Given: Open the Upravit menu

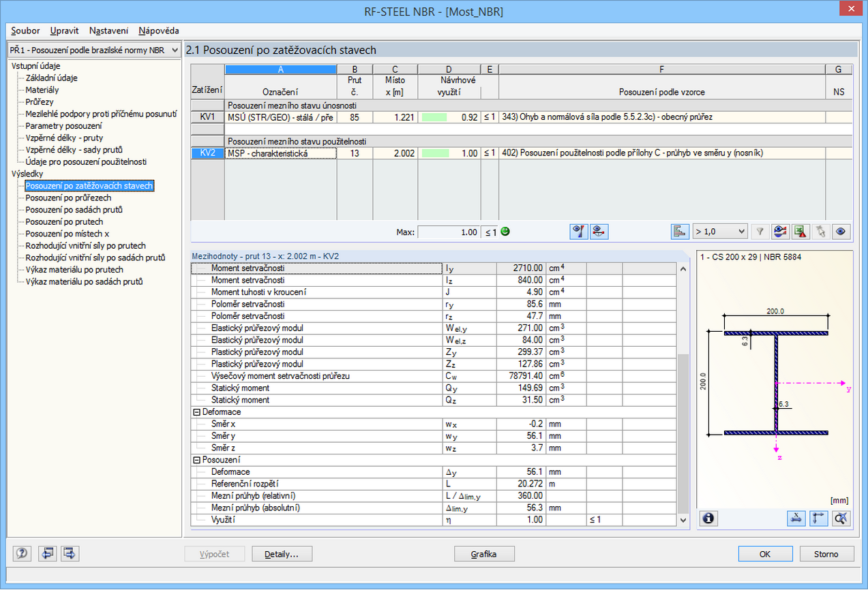Looking at the screenshot, I should pos(64,31).
